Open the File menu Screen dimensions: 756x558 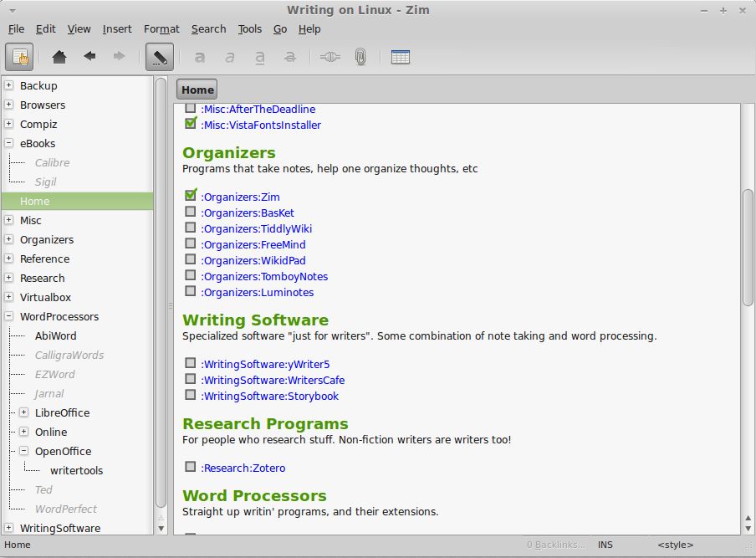[x=17, y=29]
